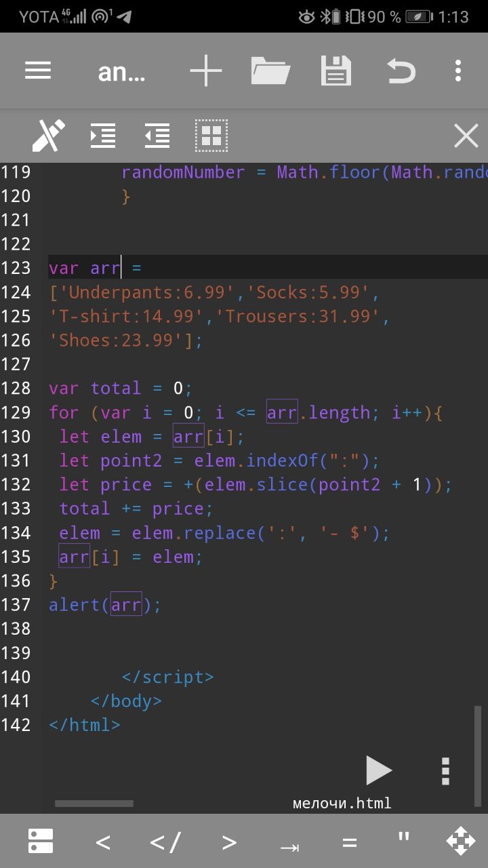This screenshot has width=488, height=868.
Task: Tap 'replace' on line 134
Action: click(x=220, y=533)
